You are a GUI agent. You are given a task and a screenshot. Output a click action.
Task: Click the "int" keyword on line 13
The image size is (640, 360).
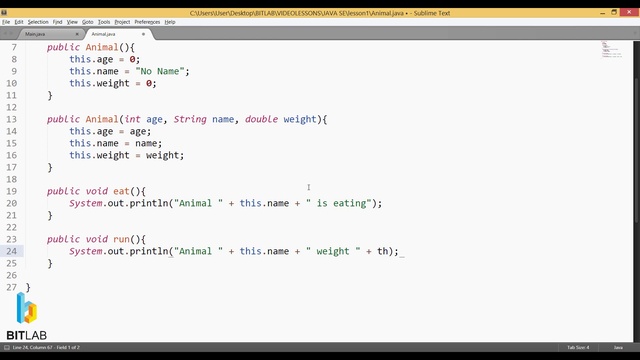[x=132, y=119]
